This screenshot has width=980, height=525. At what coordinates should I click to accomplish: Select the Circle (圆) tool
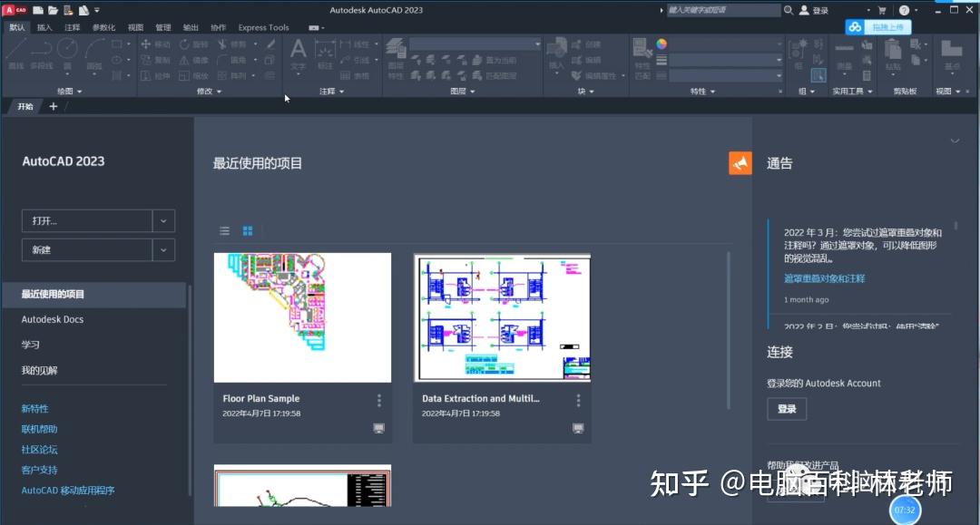[x=67, y=50]
